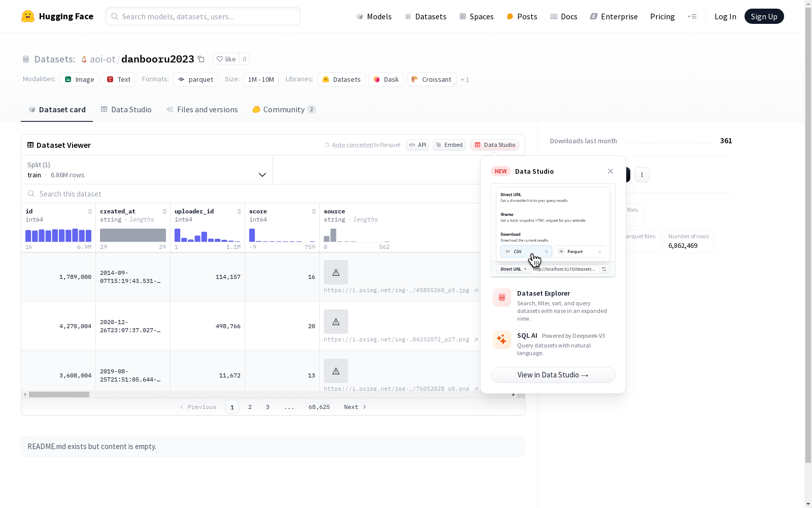The height and width of the screenshot is (508, 812).
Task: Open the Datasets menu item
Action: 425,16
